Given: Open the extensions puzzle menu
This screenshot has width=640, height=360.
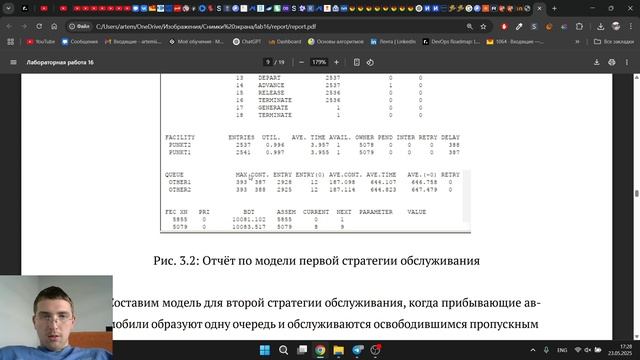Looking at the screenshot, I should tap(579, 27).
